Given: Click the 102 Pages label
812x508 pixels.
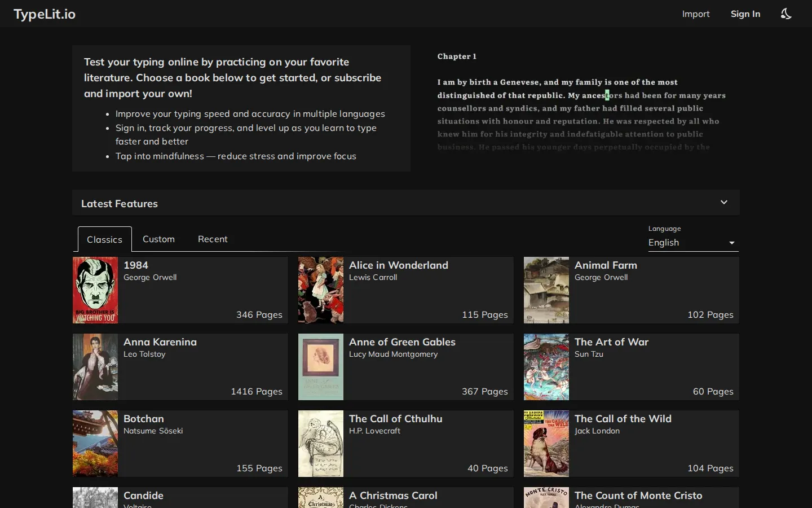Looking at the screenshot, I should click(710, 315).
